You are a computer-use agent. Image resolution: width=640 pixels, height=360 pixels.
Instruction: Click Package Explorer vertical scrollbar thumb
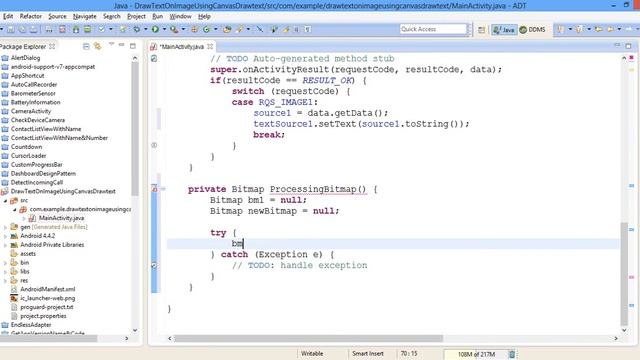pos(135,129)
